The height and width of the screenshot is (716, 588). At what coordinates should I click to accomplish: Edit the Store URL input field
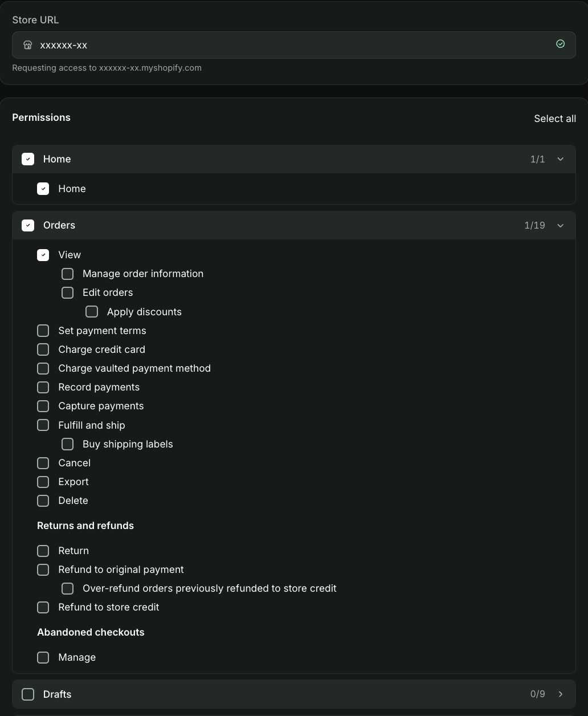click(294, 45)
